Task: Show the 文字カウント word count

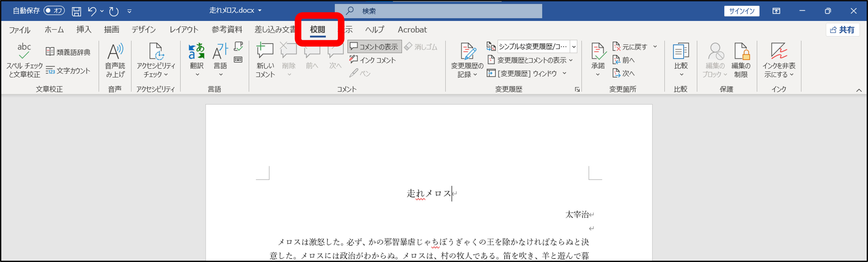Action: 68,71
